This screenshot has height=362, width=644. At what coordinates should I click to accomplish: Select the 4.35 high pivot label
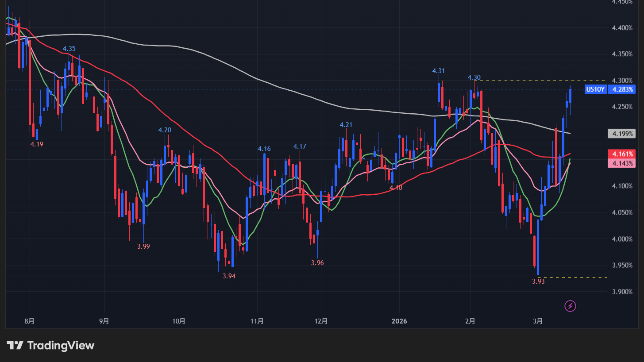pyautogui.click(x=69, y=49)
